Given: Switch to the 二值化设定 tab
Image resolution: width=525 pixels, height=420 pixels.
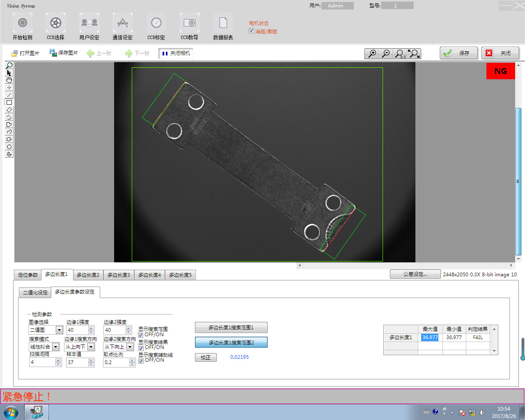Looking at the screenshot, I should [35, 292].
